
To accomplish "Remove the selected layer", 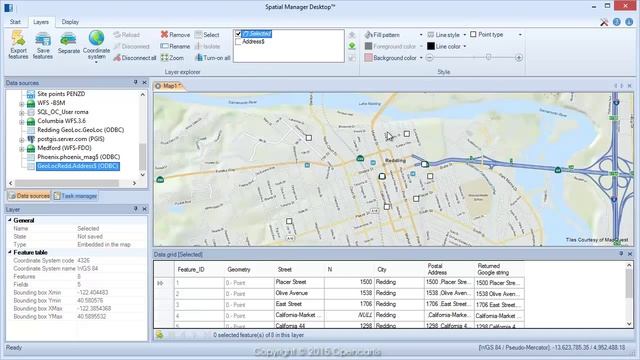I will click(x=175, y=35).
